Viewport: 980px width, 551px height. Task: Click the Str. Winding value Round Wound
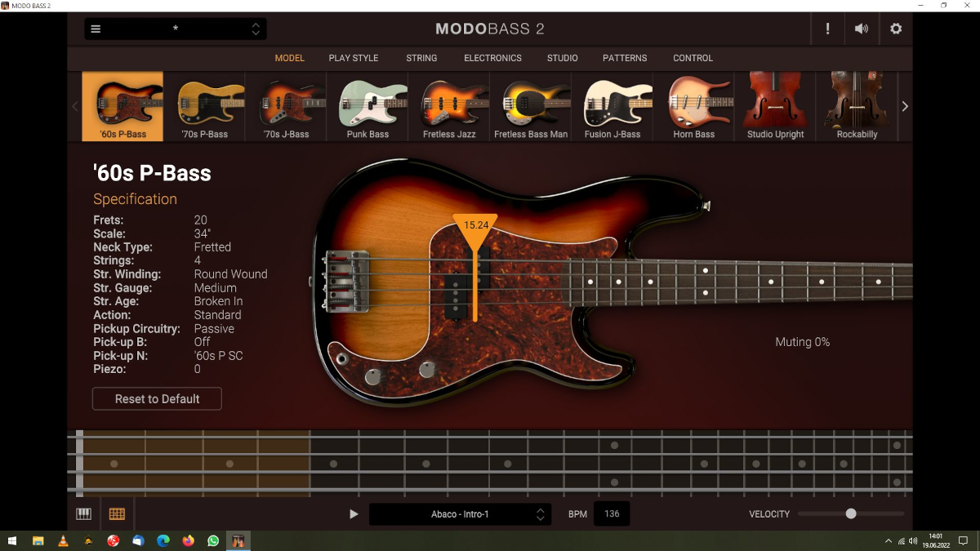(230, 274)
